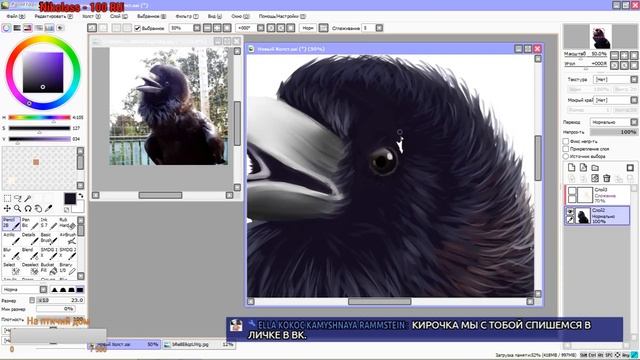Pick the rectangular selection tool
Screen dimensions: 640x360
click(7, 198)
